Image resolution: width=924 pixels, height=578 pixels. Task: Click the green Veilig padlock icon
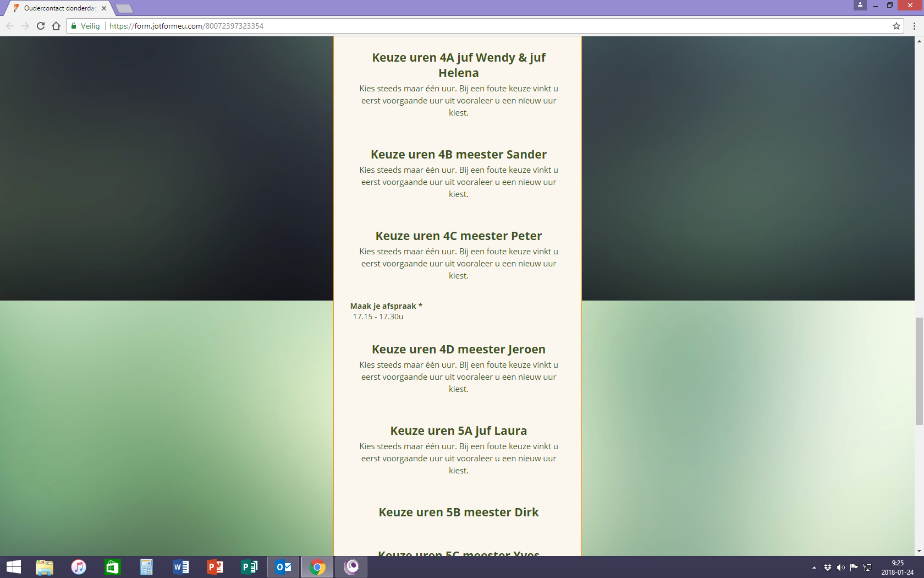tap(74, 26)
